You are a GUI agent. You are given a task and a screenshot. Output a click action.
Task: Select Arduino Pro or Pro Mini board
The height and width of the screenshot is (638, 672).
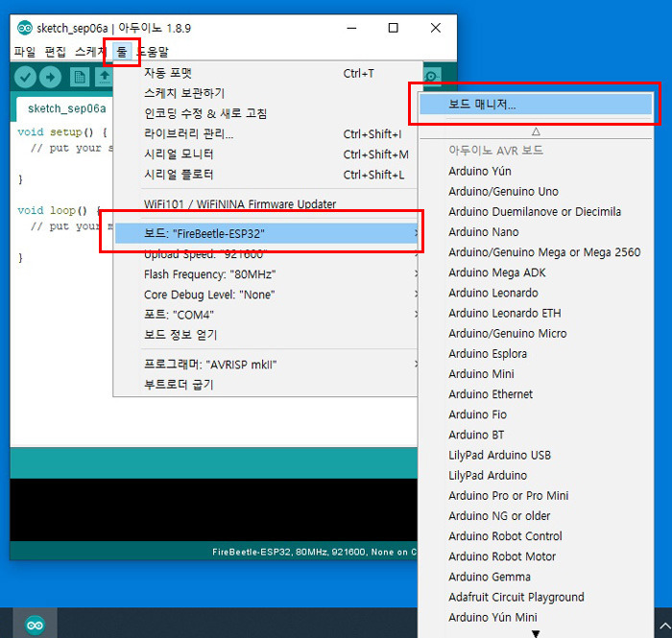click(x=536, y=496)
